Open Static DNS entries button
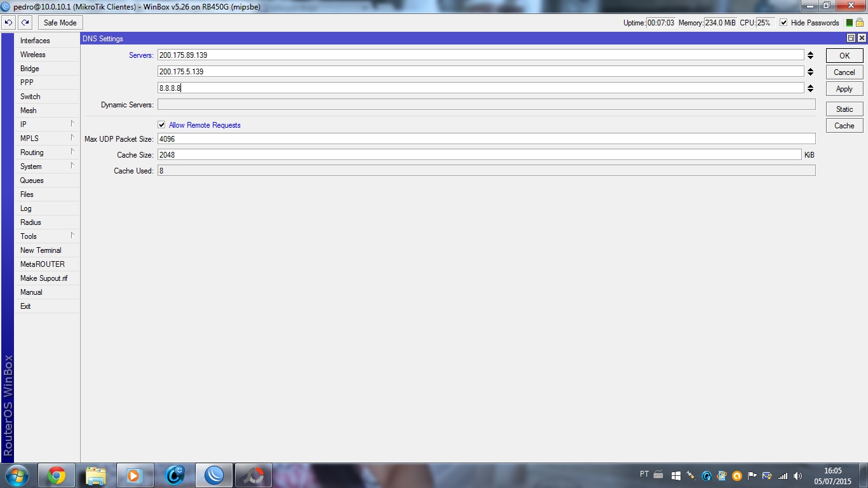This screenshot has width=868, height=488. [844, 109]
